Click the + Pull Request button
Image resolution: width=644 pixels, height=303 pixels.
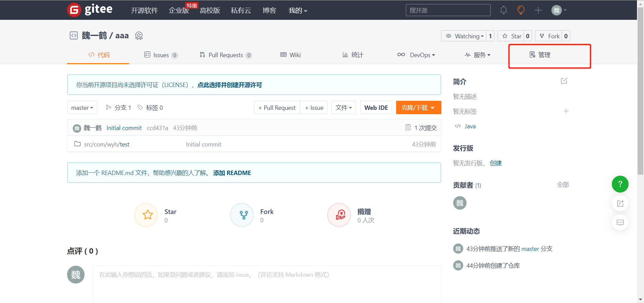point(277,107)
